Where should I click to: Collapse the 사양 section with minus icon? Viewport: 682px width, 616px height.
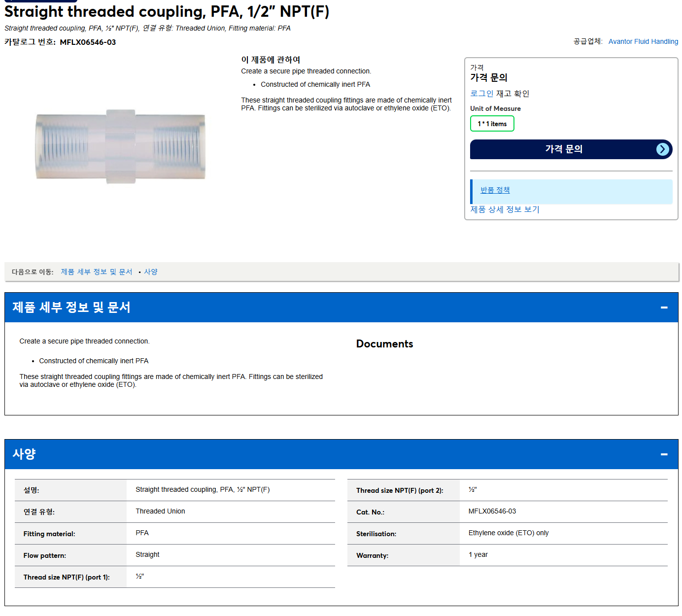[664, 454]
